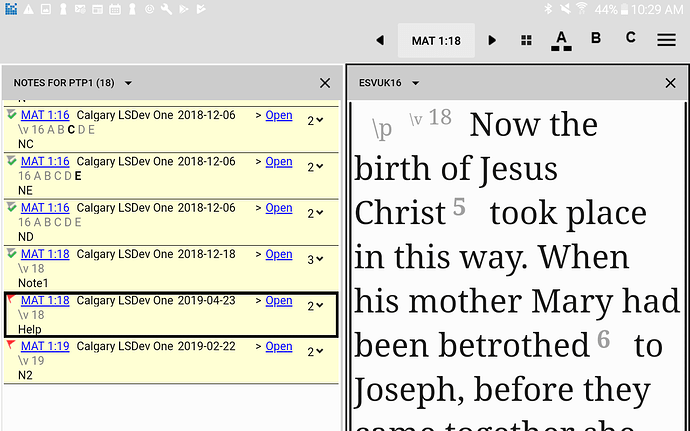Open the ND note via its Open link
The width and height of the screenshot is (690, 431).
[x=279, y=208]
